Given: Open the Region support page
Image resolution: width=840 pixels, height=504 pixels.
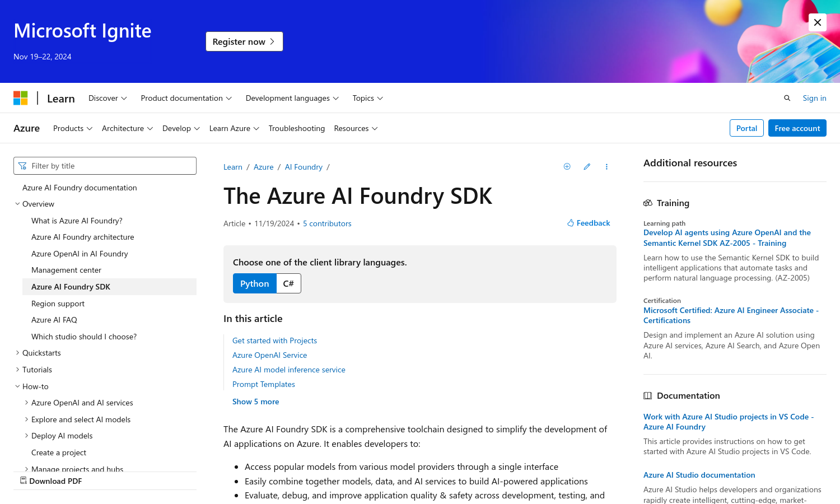Looking at the screenshot, I should coord(58,304).
